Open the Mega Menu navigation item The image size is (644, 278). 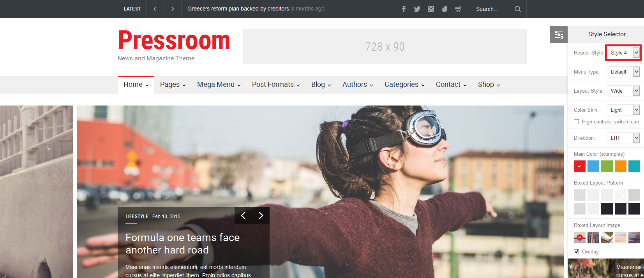[x=219, y=84]
